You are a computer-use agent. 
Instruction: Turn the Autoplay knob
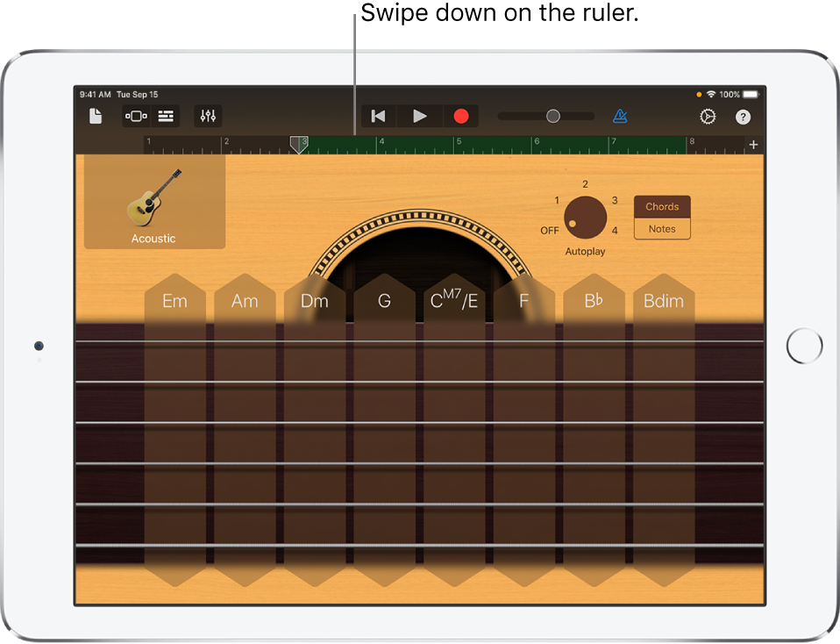click(585, 218)
